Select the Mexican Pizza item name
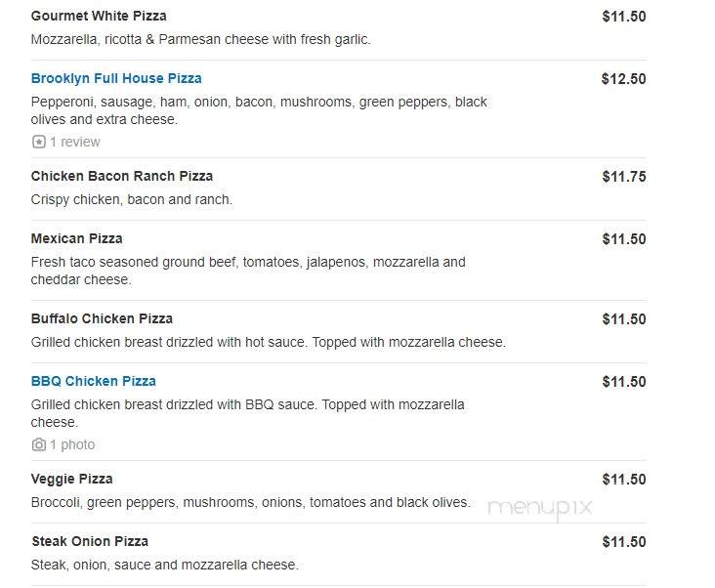715x588 pixels. click(x=76, y=239)
